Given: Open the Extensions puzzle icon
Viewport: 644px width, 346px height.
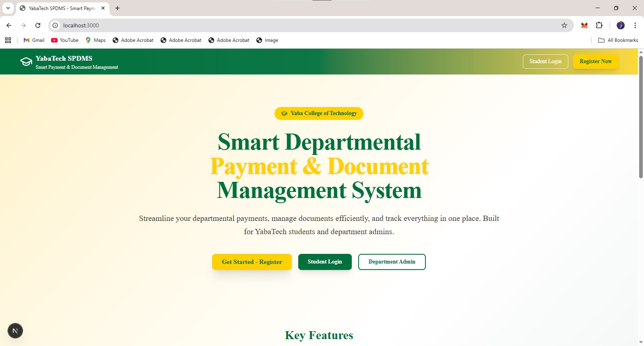Looking at the screenshot, I should point(599,25).
